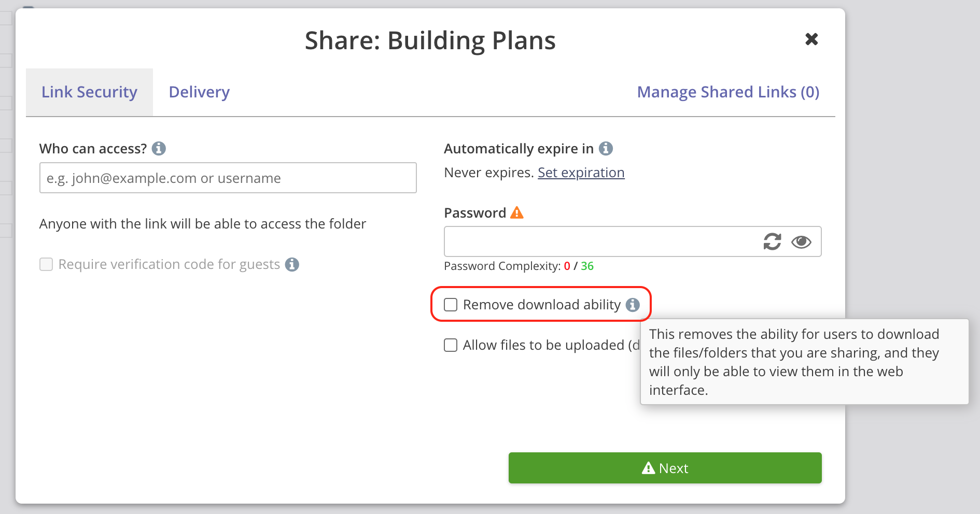Click inside the email or username field
The width and height of the screenshot is (980, 514).
[228, 178]
